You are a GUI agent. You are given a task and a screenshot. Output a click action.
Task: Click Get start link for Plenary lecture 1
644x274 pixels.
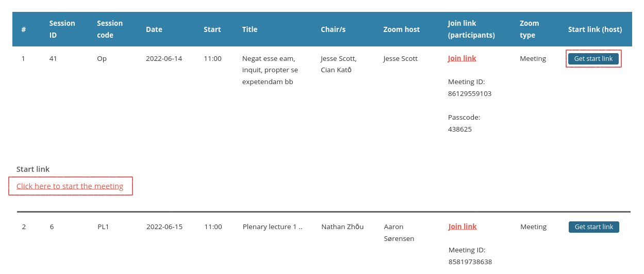point(593,227)
